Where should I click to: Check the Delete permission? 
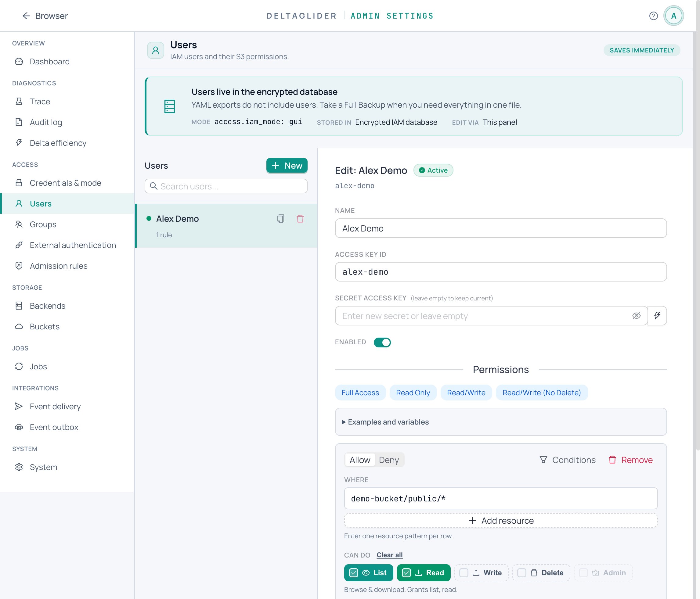(541, 573)
